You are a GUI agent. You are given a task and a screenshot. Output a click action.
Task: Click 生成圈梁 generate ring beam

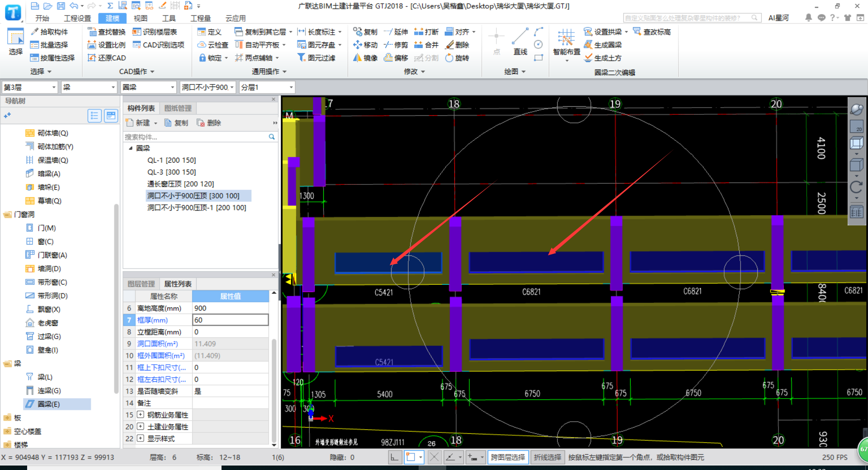(603, 45)
